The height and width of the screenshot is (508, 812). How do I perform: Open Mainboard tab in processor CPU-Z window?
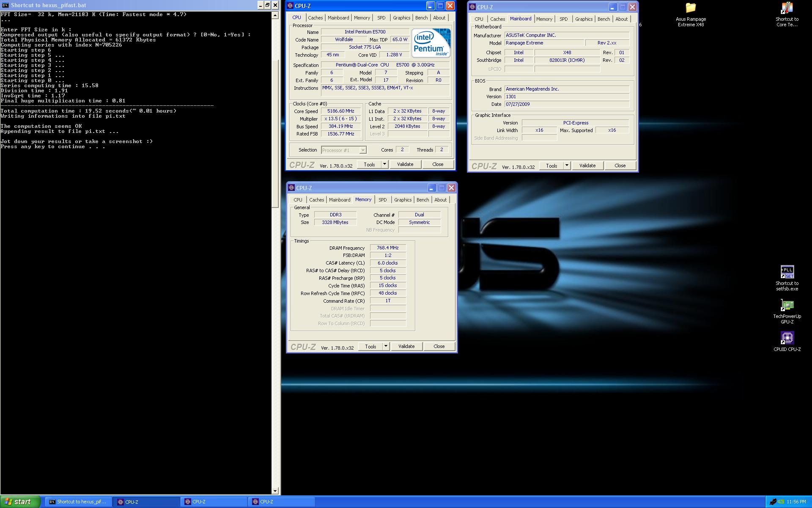pos(338,18)
